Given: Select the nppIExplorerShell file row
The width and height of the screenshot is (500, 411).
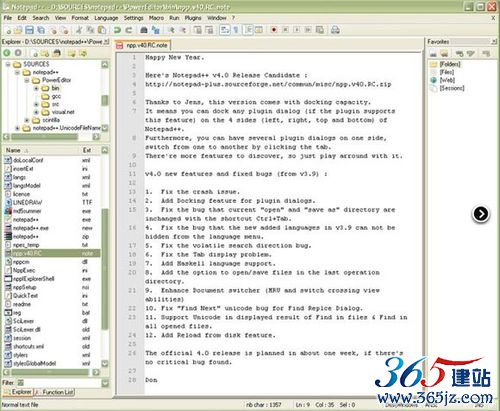Looking at the screenshot, I should [x=52, y=279].
